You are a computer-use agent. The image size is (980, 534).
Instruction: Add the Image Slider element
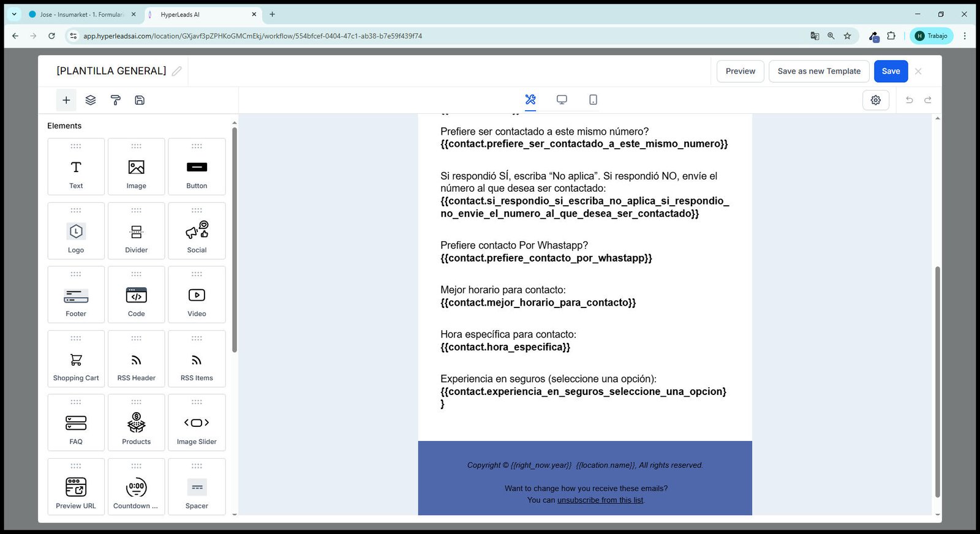(x=197, y=423)
